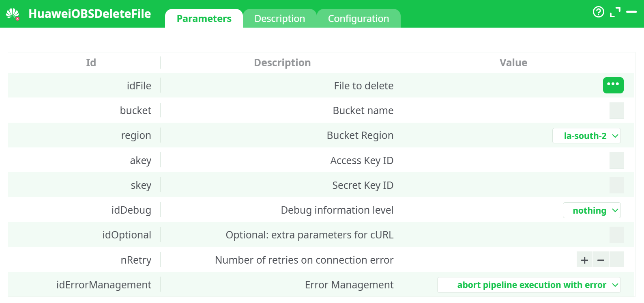Click the bucket name input field
644x303 pixels.
click(x=616, y=110)
